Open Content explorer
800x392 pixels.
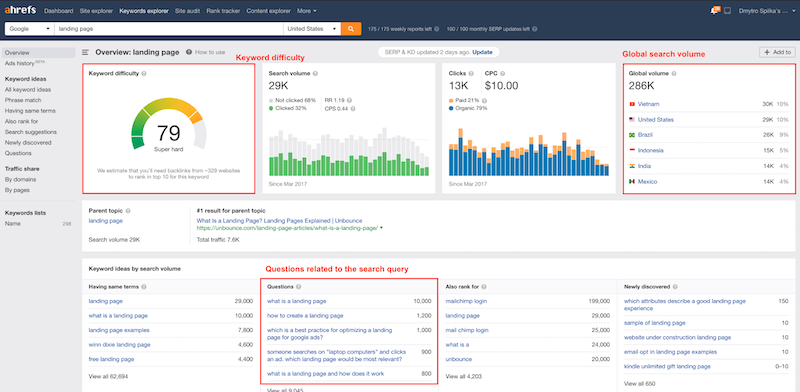(x=268, y=11)
